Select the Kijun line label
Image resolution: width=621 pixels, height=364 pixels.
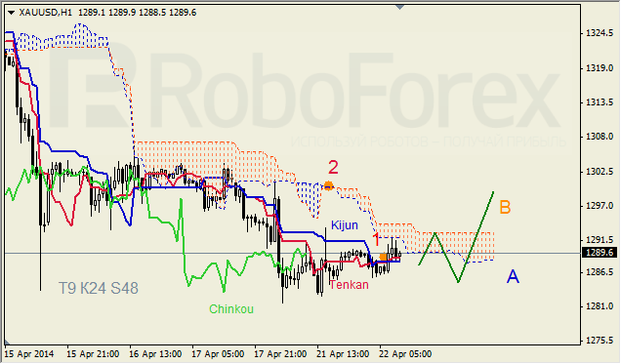click(345, 225)
